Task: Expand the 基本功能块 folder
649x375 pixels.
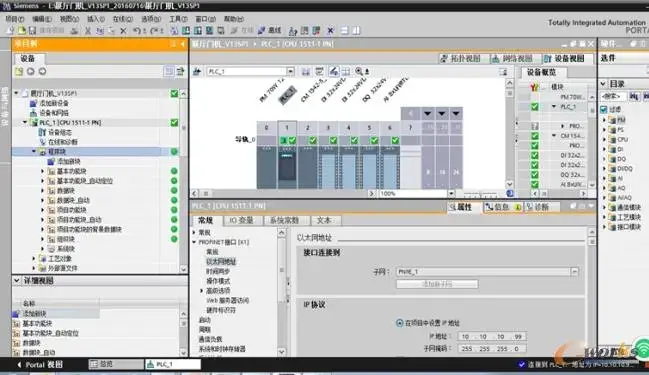Action: coord(42,171)
